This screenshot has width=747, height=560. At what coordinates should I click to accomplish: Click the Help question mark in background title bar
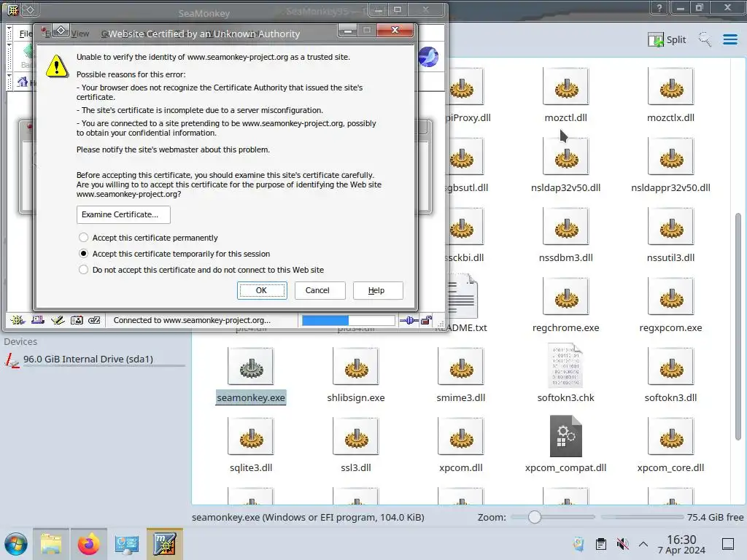click(x=659, y=8)
